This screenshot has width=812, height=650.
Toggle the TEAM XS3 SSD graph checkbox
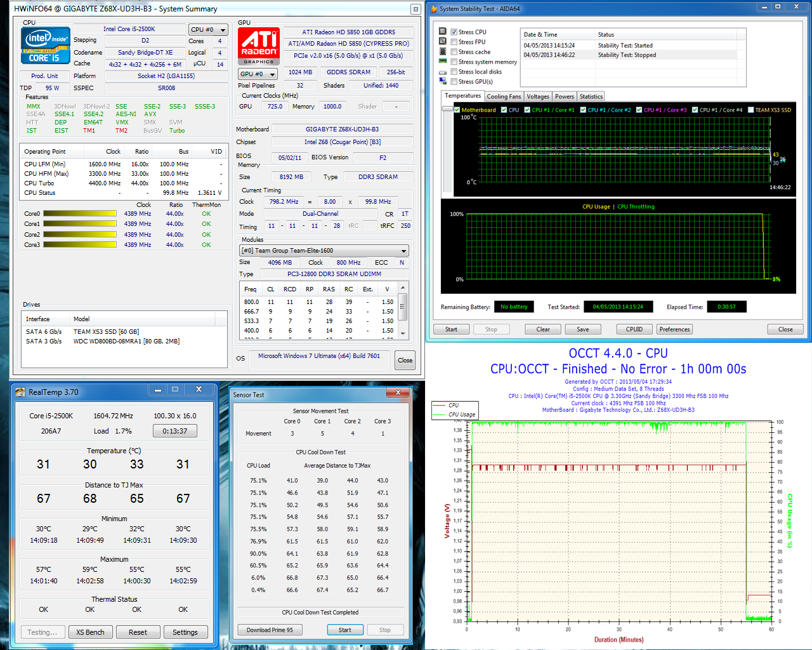click(750, 110)
